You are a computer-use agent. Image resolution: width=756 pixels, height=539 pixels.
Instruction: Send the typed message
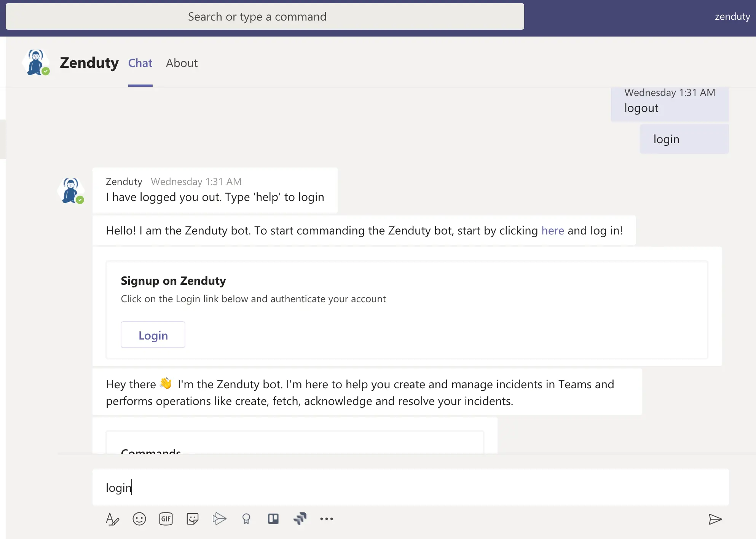coord(715,519)
